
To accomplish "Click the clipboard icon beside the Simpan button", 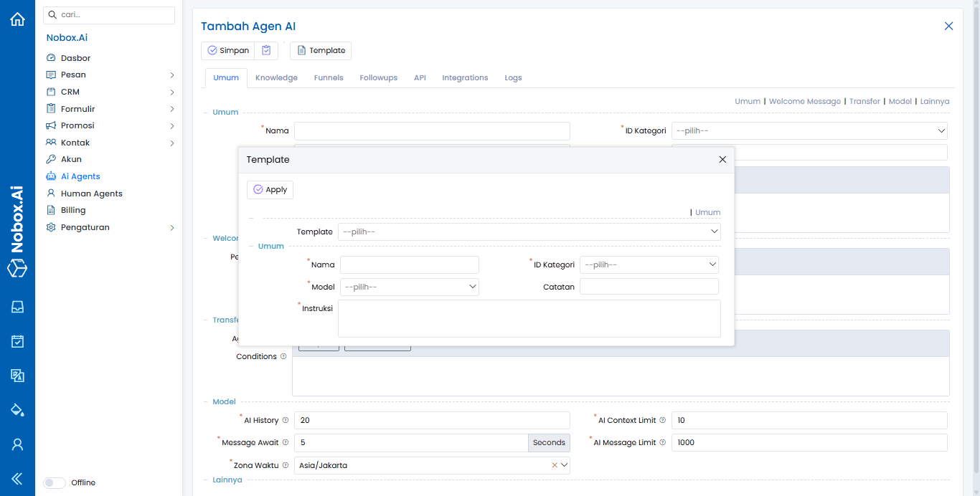I will point(265,50).
